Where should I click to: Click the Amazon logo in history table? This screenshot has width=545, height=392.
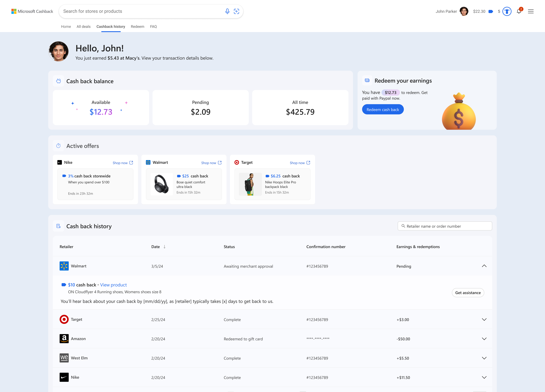[x=64, y=339]
